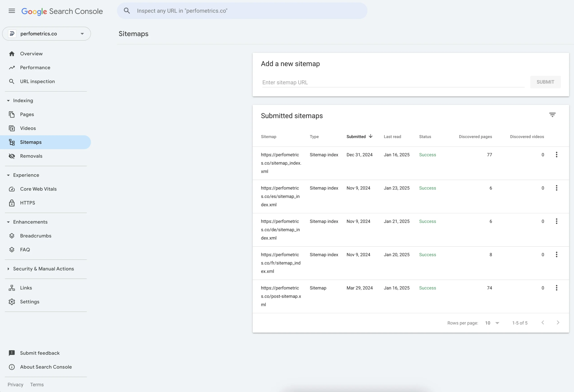
Task: Sort by the Discovered pages column header
Action: (x=475, y=136)
